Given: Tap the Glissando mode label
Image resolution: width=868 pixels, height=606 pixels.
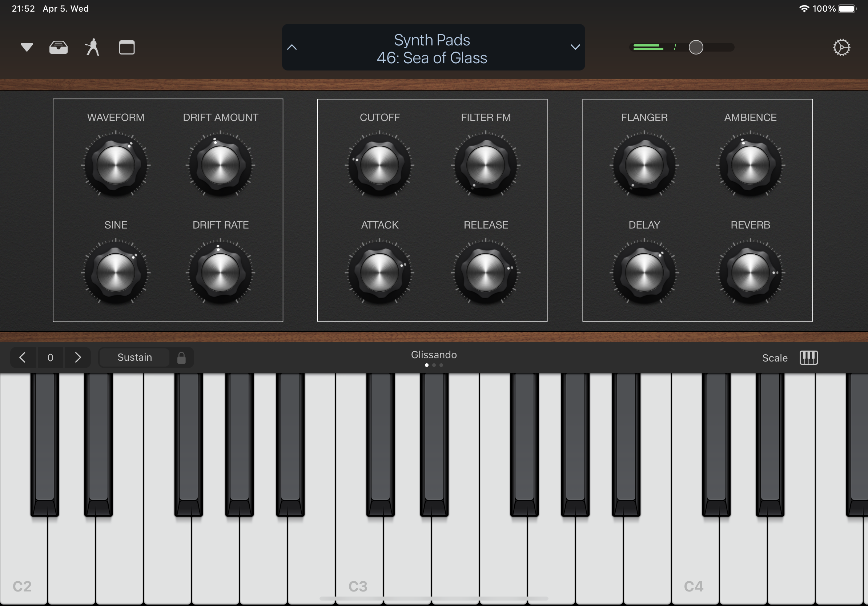Looking at the screenshot, I should click(x=434, y=355).
